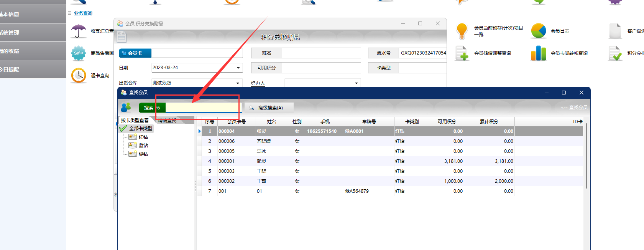This screenshot has width=644, height=250.
Task: Click the blank document customer follow-up icon
Action: click(615, 31)
